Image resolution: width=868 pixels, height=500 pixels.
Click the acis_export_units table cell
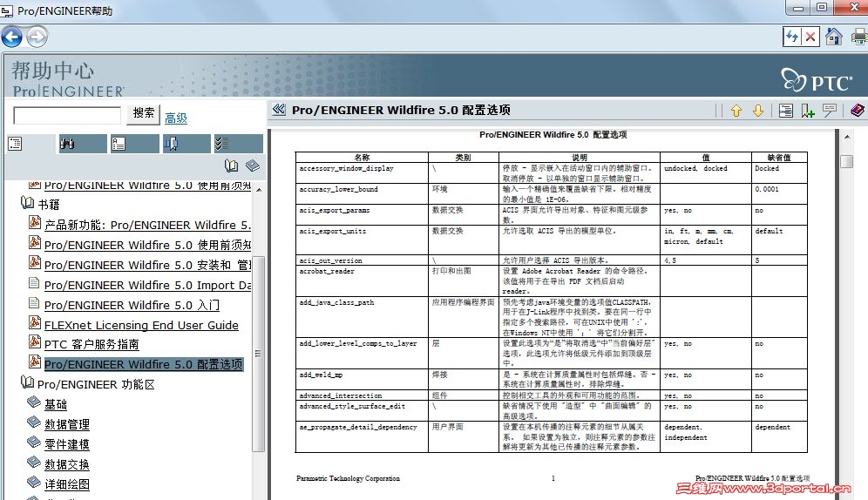(x=362, y=240)
